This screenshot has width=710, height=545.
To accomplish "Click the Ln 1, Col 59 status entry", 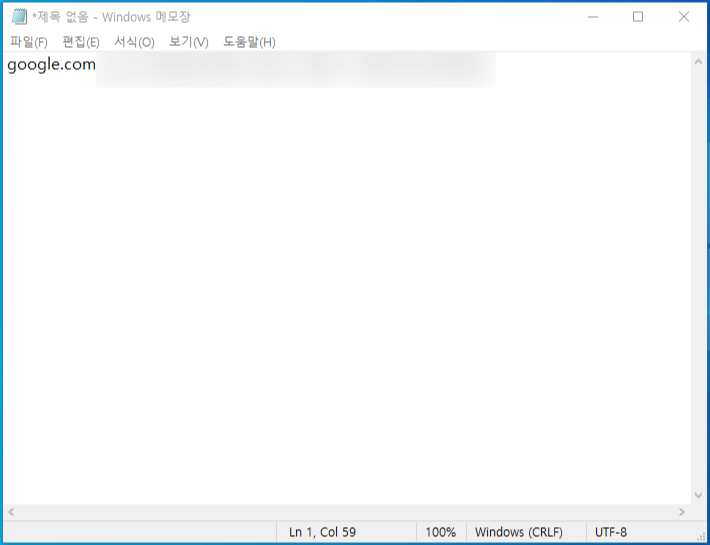I will (x=322, y=532).
